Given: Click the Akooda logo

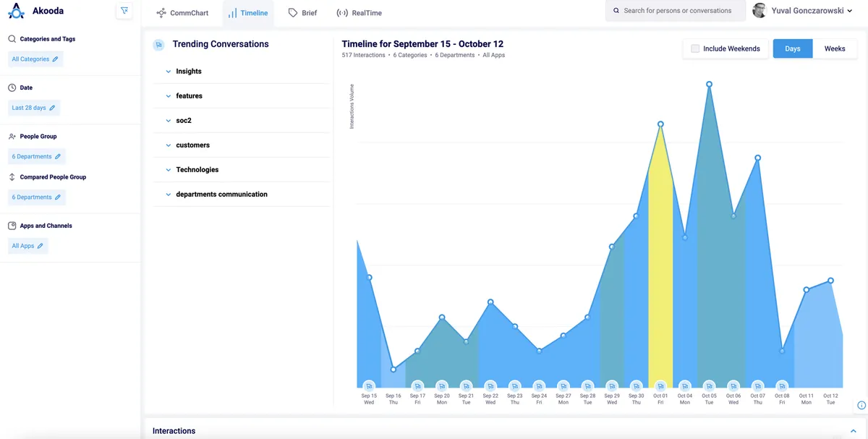Looking at the screenshot, I should 16,11.
